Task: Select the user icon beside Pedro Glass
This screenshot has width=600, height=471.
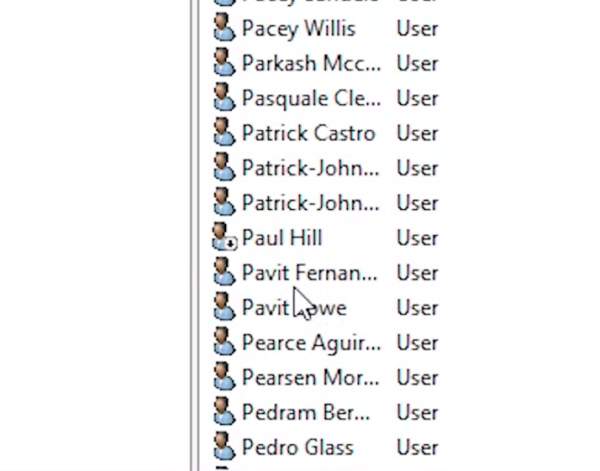Action: click(x=224, y=447)
